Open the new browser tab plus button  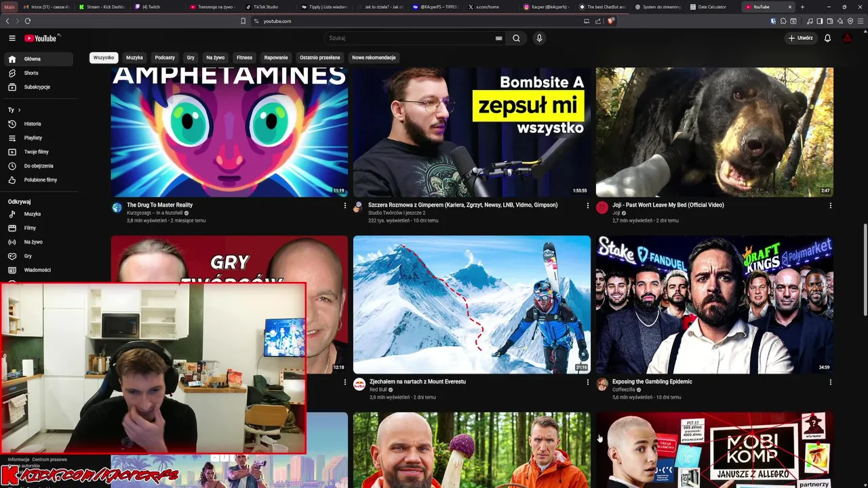point(802,7)
